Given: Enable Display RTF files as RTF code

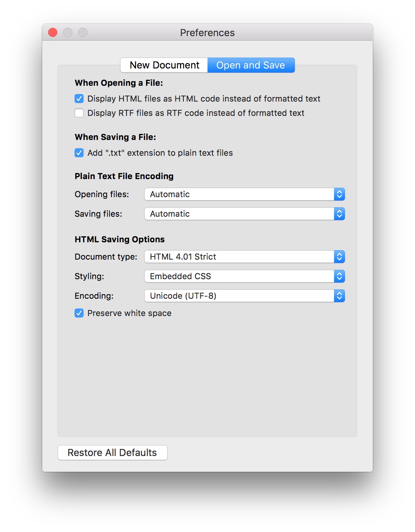Looking at the screenshot, I should 79,113.
